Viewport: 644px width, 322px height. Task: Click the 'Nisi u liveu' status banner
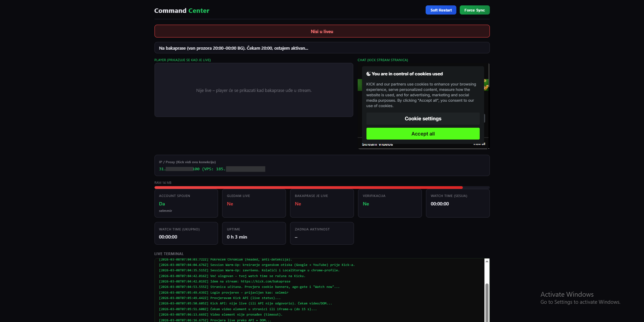tap(322, 31)
